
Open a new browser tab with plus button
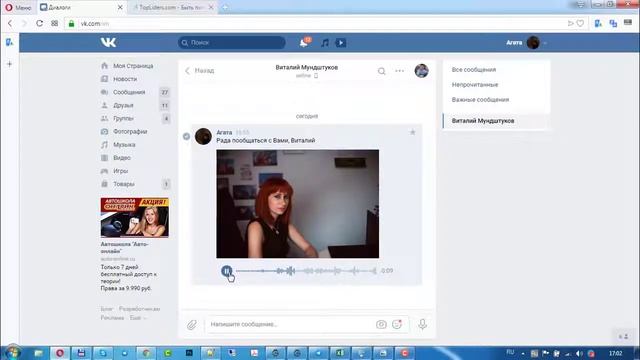[x=225, y=7]
